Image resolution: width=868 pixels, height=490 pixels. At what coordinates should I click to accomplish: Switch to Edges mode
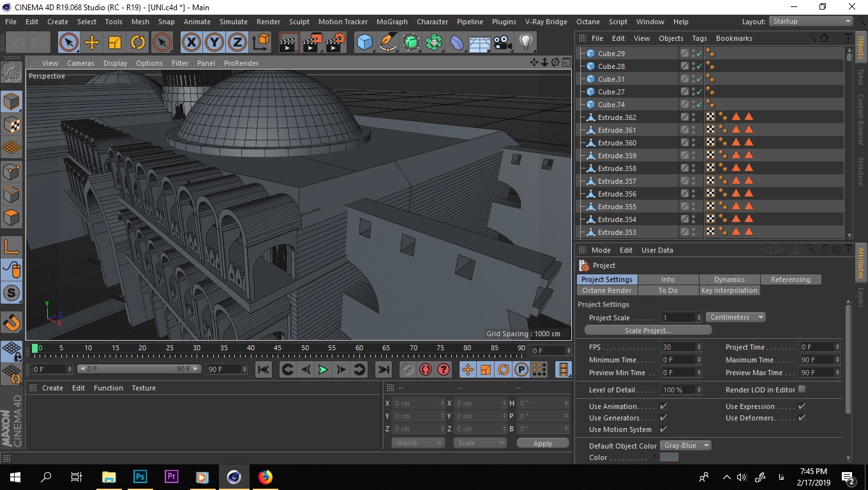[x=11, y=194]
